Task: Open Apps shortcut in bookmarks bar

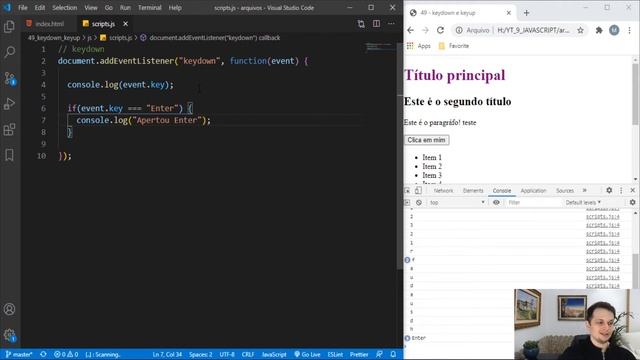Action: (418, 46)
